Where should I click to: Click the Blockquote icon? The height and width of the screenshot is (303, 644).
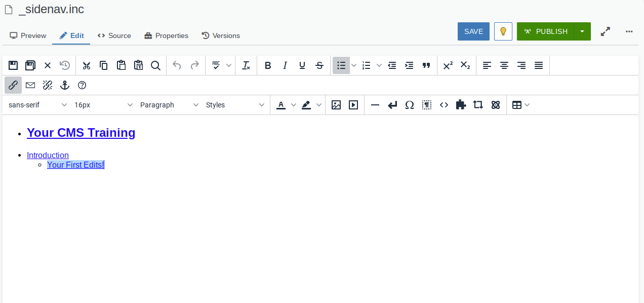pos(426,65)
